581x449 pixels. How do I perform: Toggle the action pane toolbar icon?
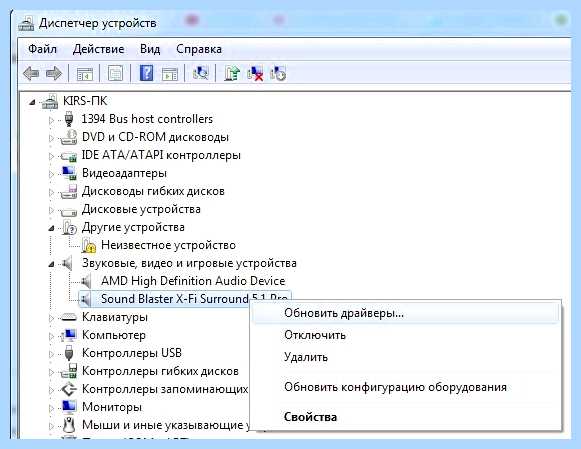tap(170, 74)
